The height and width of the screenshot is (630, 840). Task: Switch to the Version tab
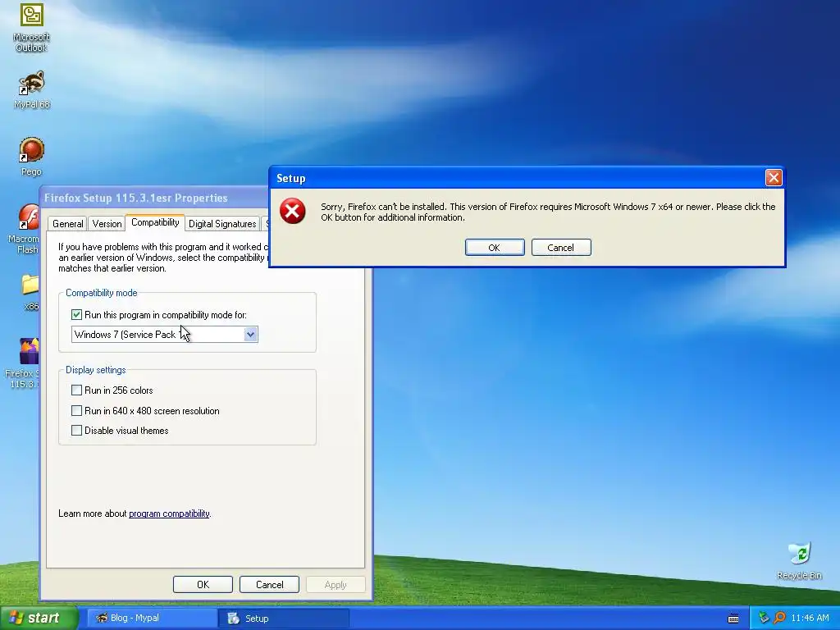click(107, 224)
